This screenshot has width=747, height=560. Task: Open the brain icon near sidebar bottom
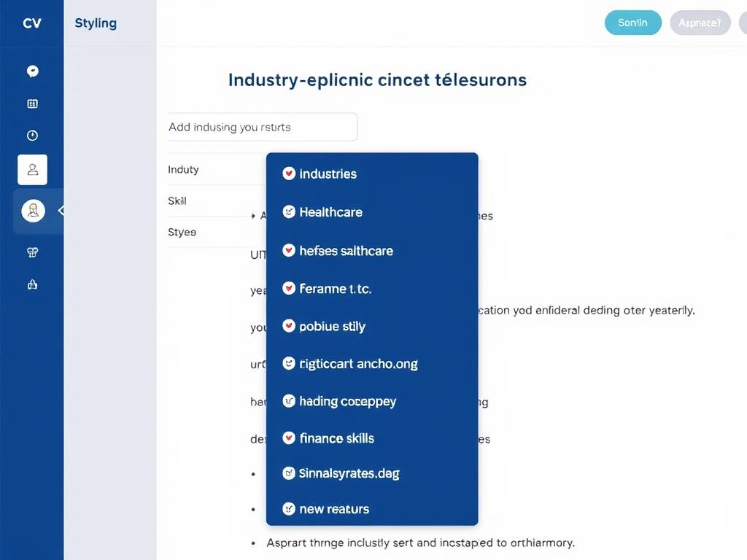32,252
